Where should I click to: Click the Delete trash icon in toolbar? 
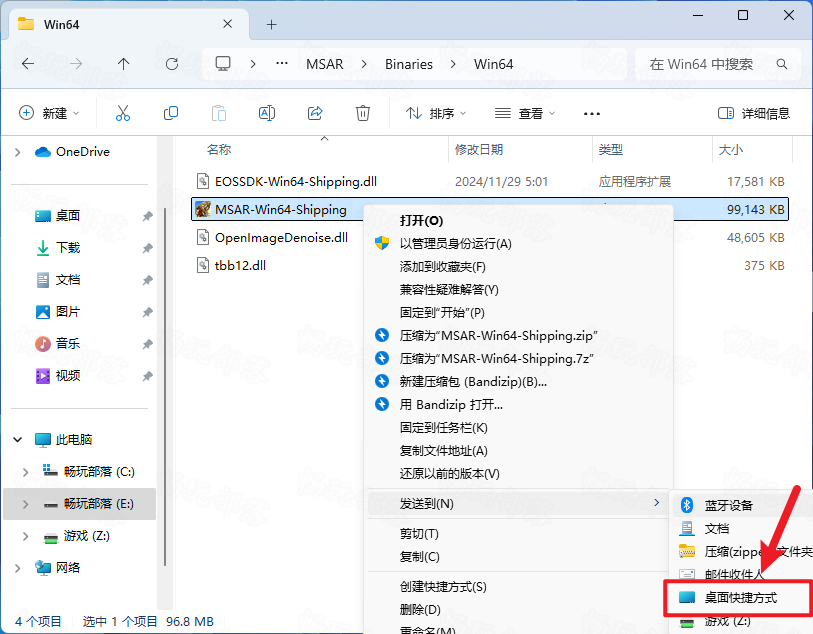[362, 113]
